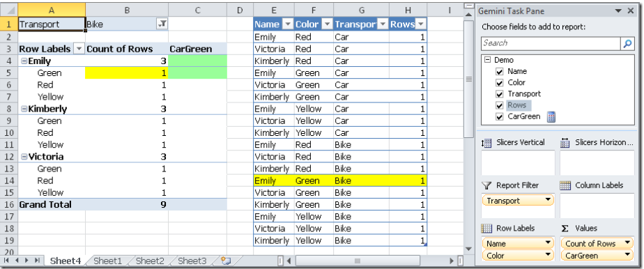Click the calculator icon beside CarGreen field
This screenshot has height=269, width=644.
[x=551, y=116]
